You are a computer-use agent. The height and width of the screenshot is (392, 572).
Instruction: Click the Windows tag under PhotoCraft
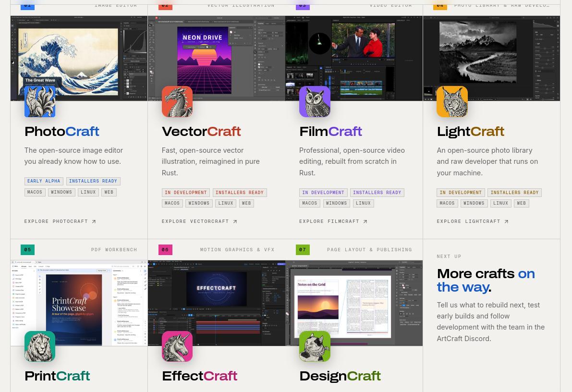pos(61,192)
